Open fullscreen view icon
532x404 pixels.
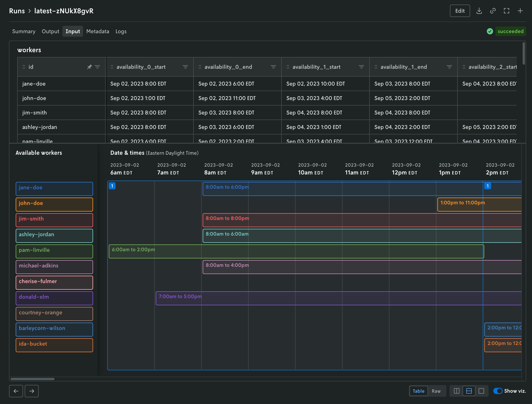point(507,11)
